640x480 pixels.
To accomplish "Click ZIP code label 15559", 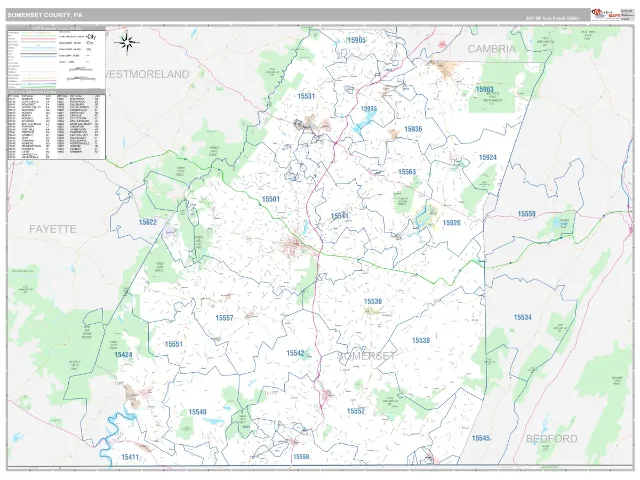I will pyautogui.click(x=527, y=214).
